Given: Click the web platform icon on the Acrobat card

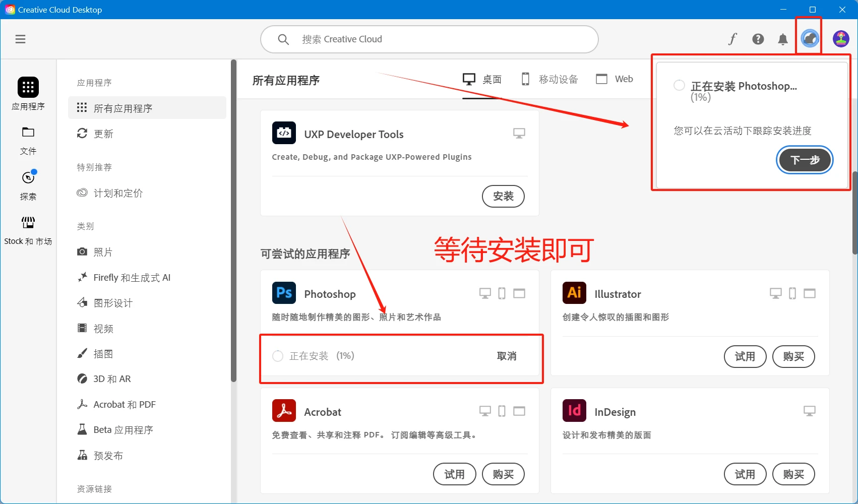Looking at the screenshot, I should (519, 411).
